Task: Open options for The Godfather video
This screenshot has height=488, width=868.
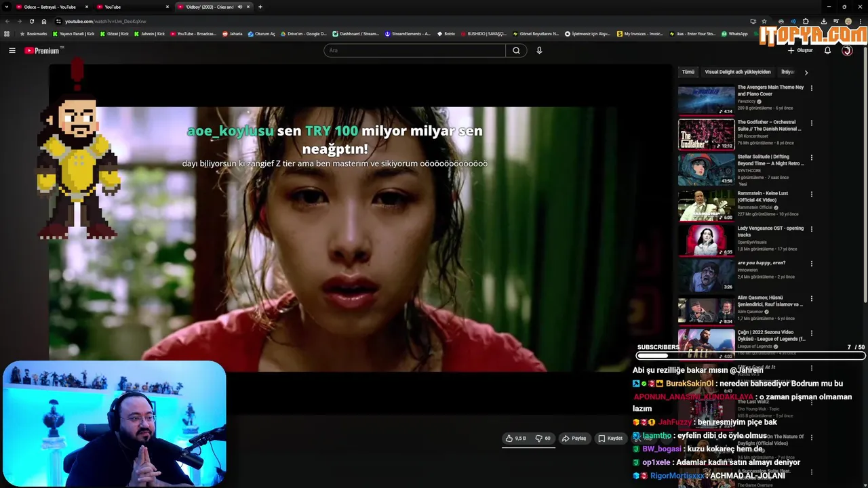Action: tap(811, 123)
